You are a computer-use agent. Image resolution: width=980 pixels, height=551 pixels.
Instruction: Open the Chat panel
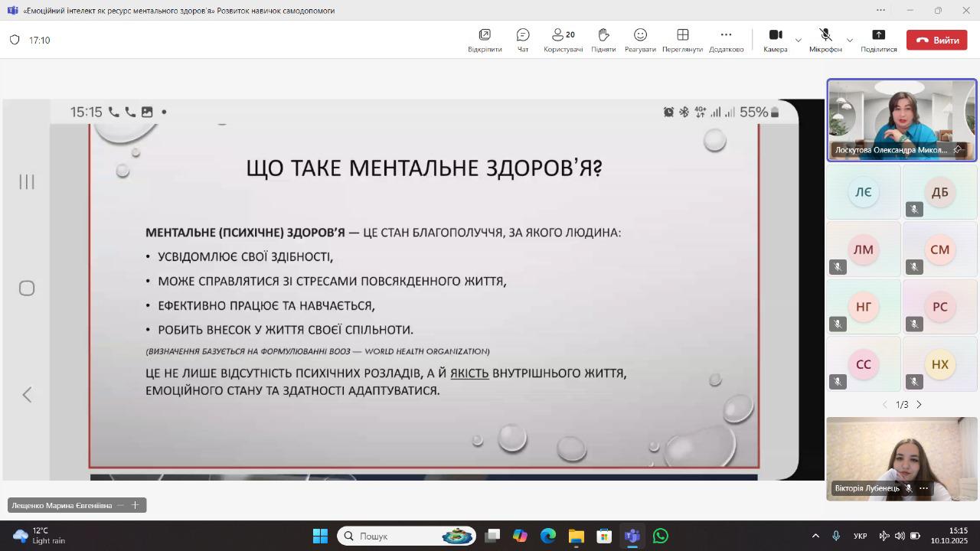pyautogui.click(x=523, y=40)
